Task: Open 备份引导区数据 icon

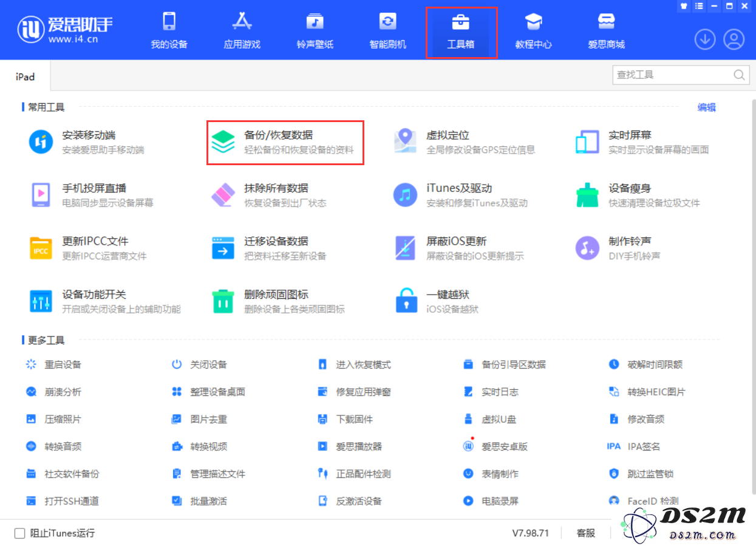Action: [x=468, y=364]
